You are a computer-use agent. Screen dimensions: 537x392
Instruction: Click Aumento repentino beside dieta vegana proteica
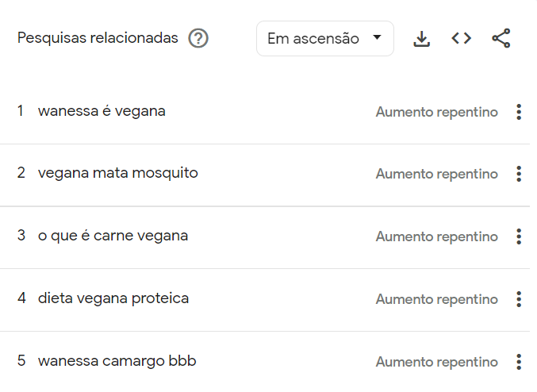[x=436, y=299]
